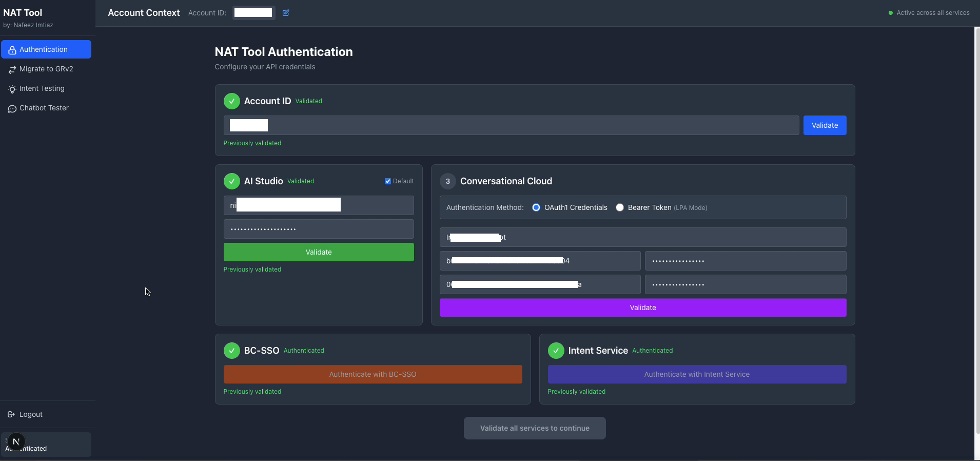This screenshot has width=980, height=461.
Task: Open the Migrate to GRv2 page
Action: (x=46, y=69)
